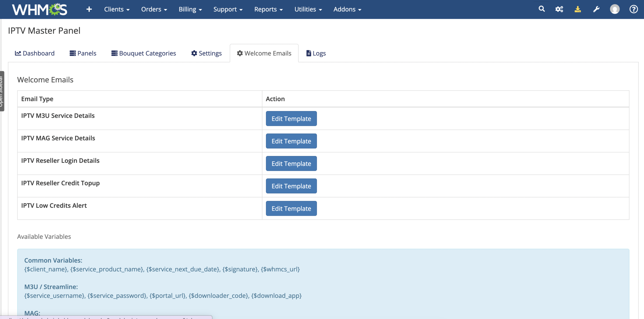This screenshot has height=319, width=644.
Task: Click the {$service_username} variable line
Action: click(x=163, y=296)
